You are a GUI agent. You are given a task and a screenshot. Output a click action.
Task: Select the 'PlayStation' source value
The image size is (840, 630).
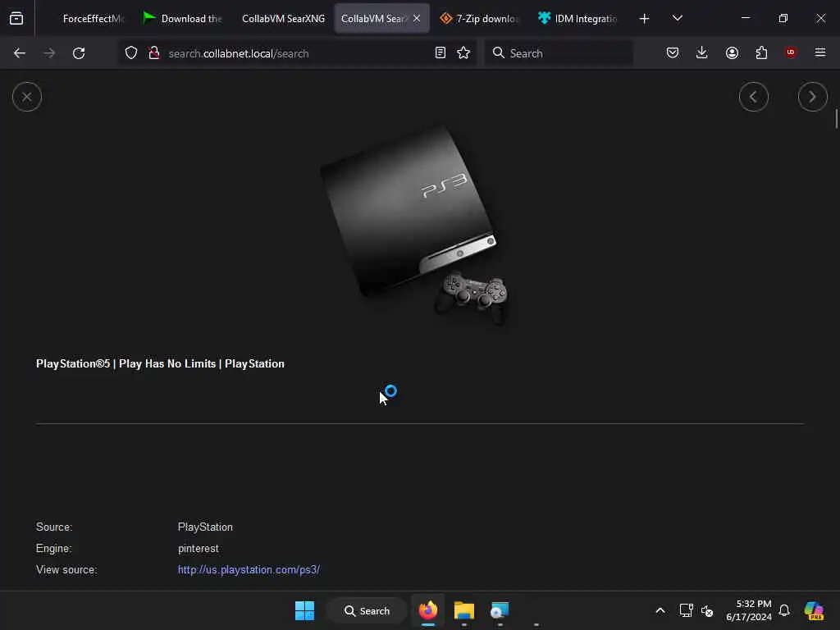[x=205, y=527]
